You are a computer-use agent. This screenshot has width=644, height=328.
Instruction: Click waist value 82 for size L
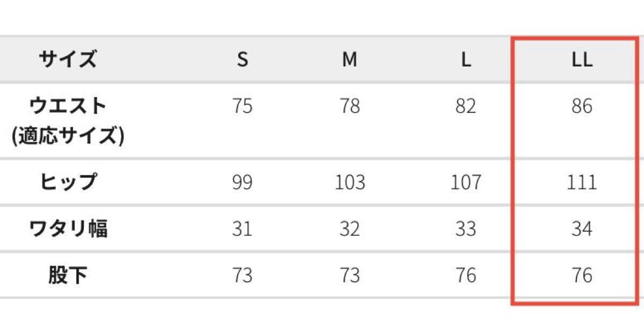465,106
